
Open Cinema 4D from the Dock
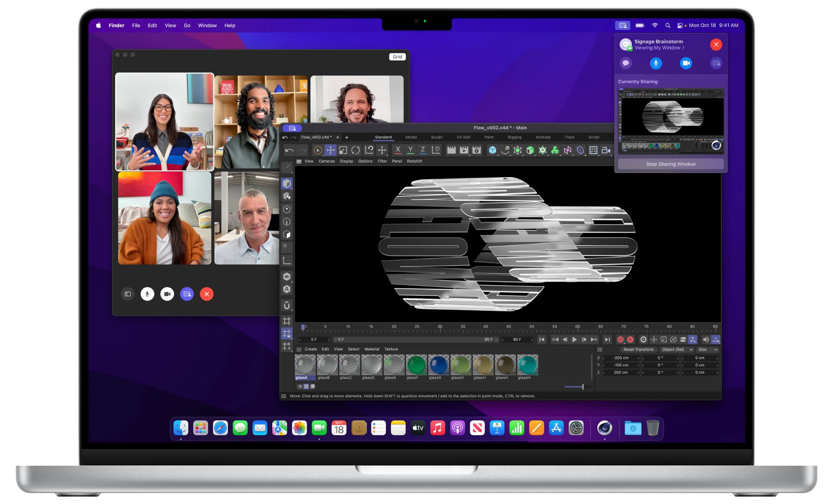605,428
